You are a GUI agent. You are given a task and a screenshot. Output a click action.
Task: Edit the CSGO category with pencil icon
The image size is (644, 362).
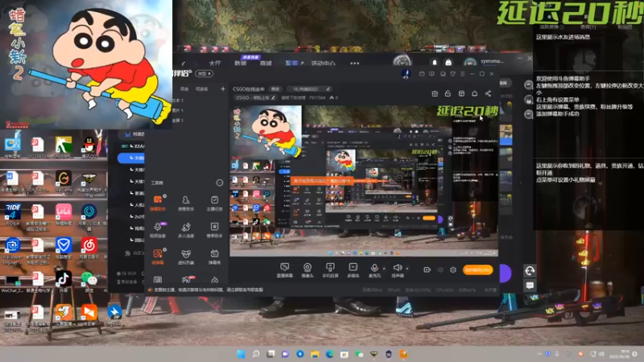273,97
